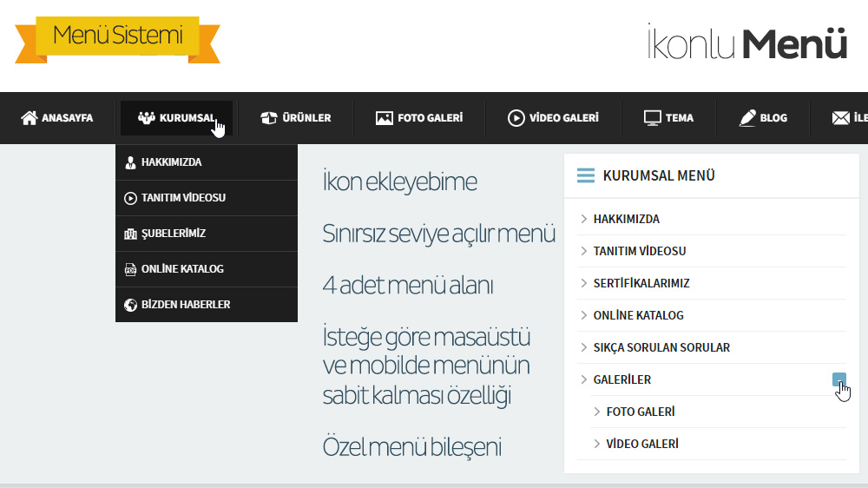Click the globe icon beside Bizden Haberler
This screenshot has width=868, height=488.
click(130, 305)
